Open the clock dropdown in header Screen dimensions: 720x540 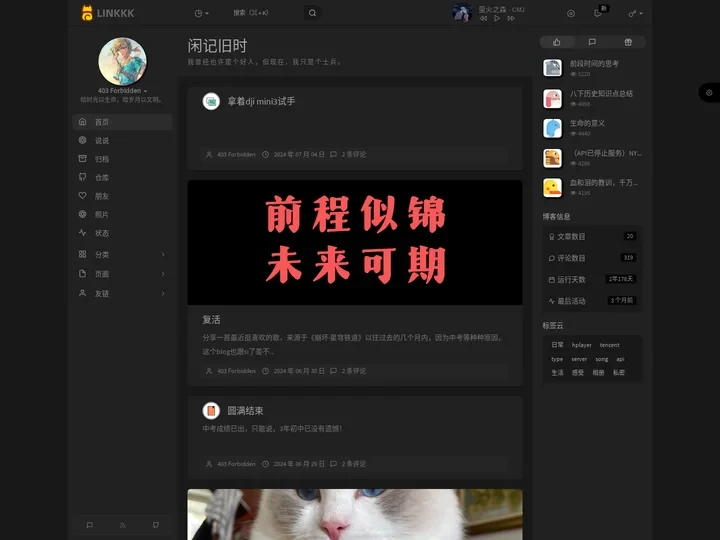[x=201, y=13]
